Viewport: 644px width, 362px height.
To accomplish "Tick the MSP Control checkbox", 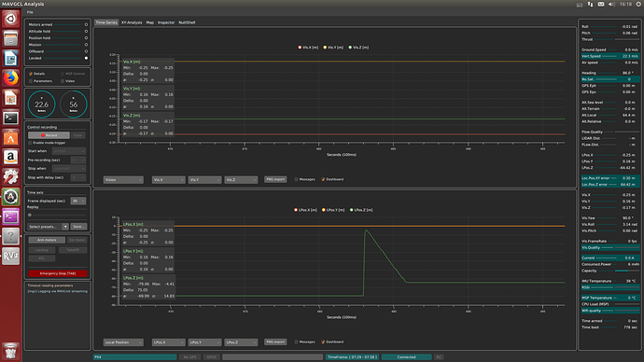I will click(63, 74).
